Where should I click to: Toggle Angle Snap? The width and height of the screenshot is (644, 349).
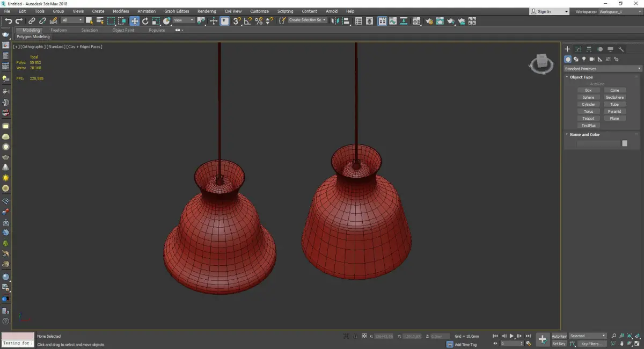click(x=247, y=21)
